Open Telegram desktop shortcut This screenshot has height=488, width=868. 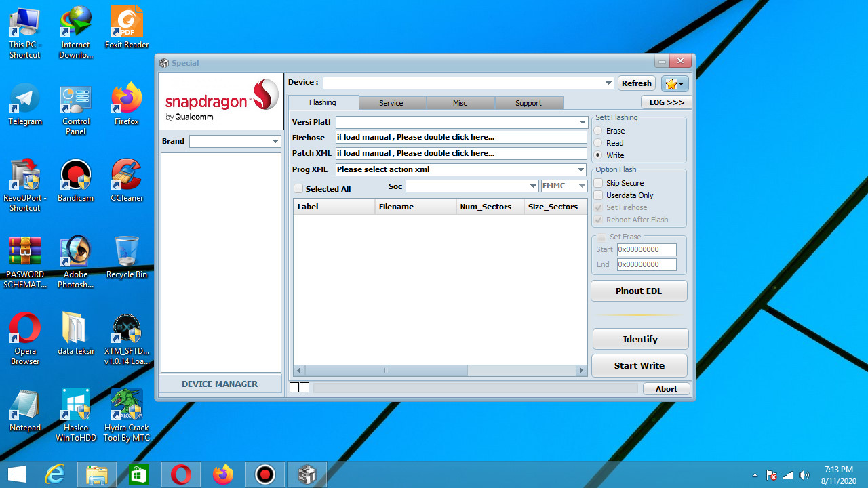tap(24, 105)
